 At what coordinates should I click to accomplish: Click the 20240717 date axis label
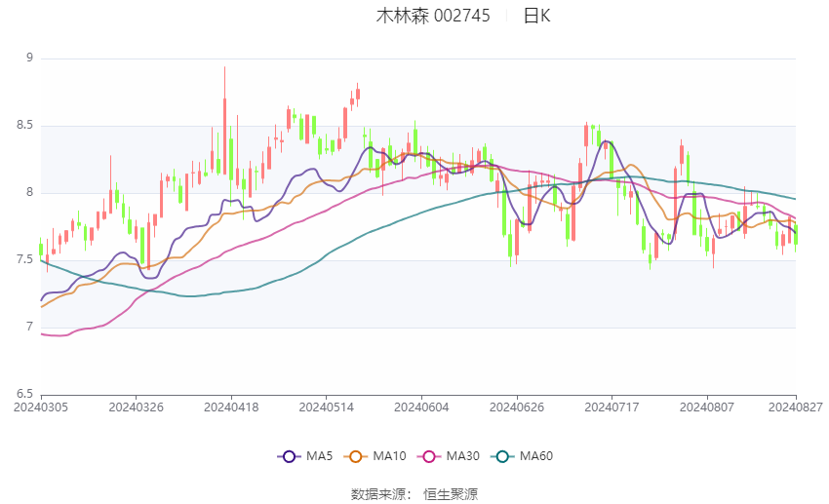click(612, 407)
